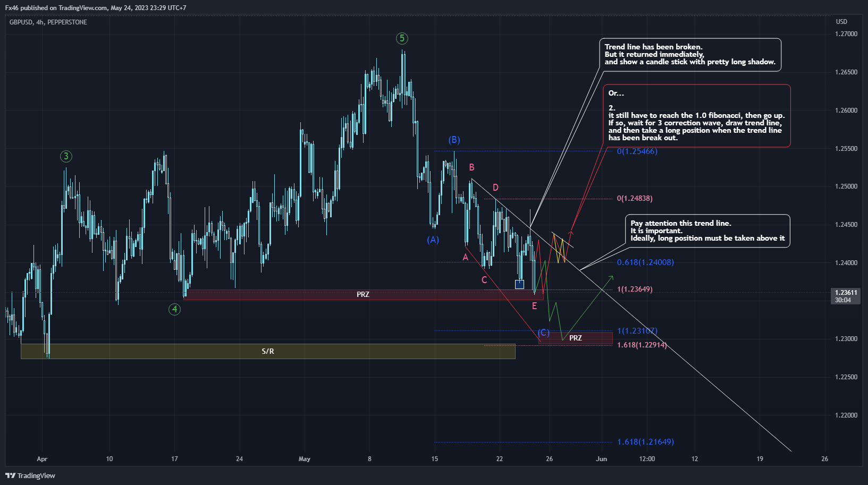Click the 'Trend line has been broken' callout
Image resolution: width=868 pixels, height=485 pixels.
(x=690, y=55)
